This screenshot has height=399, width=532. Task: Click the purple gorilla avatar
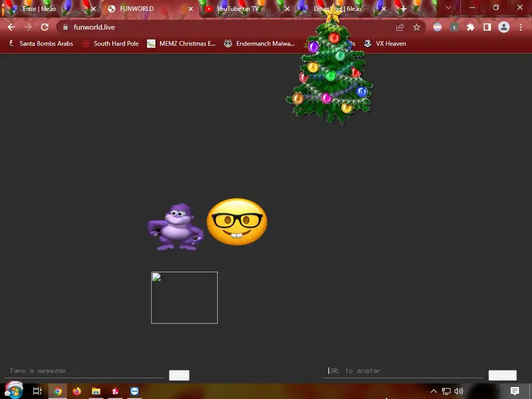click(176, 227)
